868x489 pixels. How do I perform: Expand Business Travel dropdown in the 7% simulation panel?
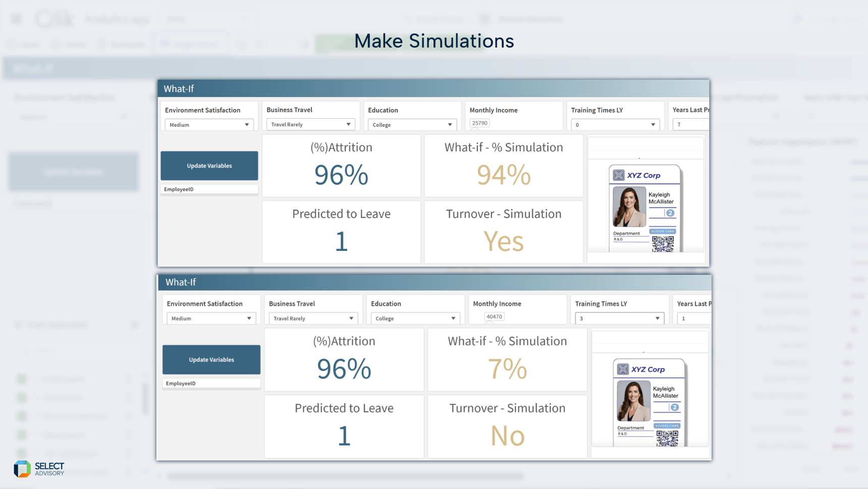pyautogui.click(x=313, y=318)
